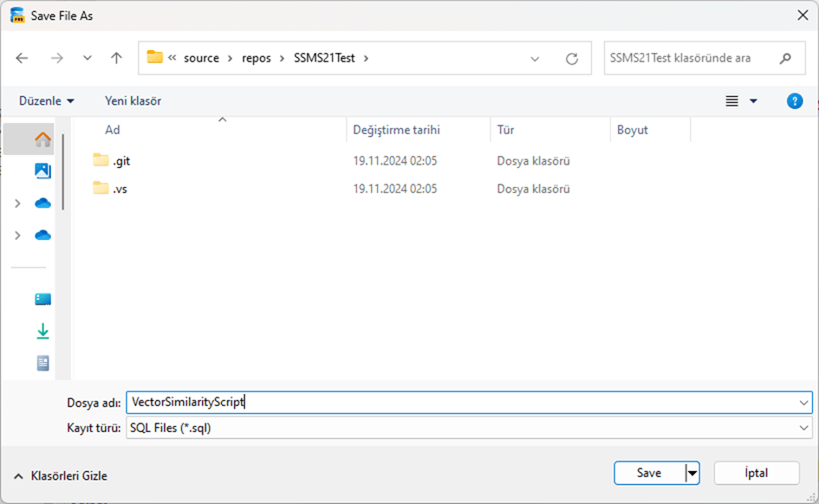Expand the first OneDrive tree node
The height and width of the screenshot is (504, 819).
pyautogui.click(x=17, y=204)
